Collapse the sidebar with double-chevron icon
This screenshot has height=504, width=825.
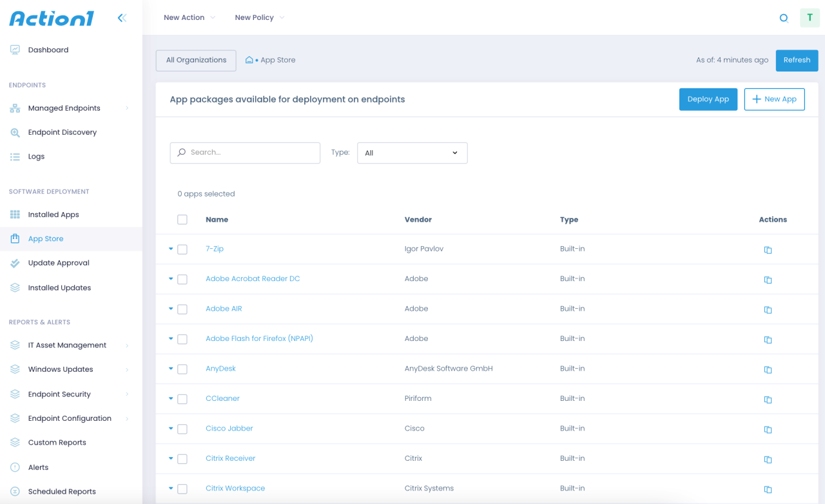pos(122,18)
